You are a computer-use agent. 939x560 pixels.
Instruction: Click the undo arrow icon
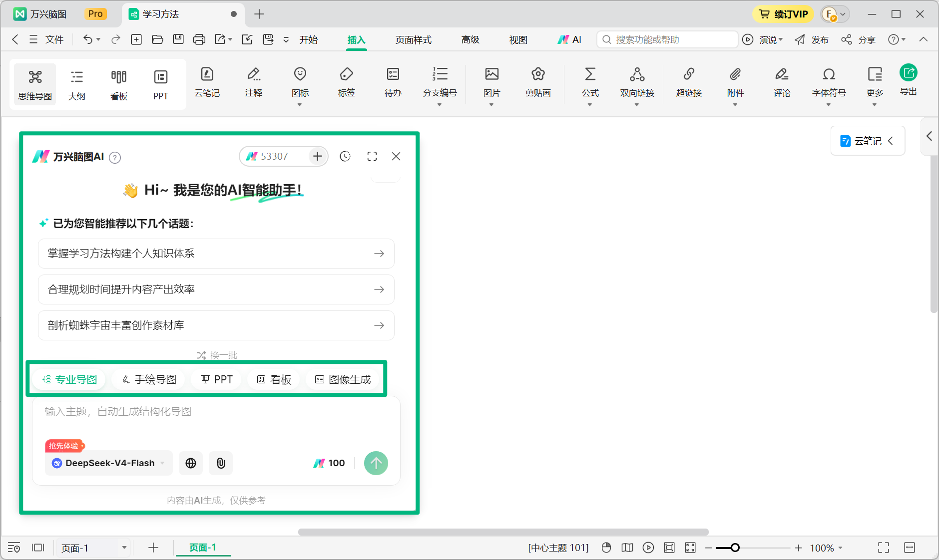(x=87, y=39)
